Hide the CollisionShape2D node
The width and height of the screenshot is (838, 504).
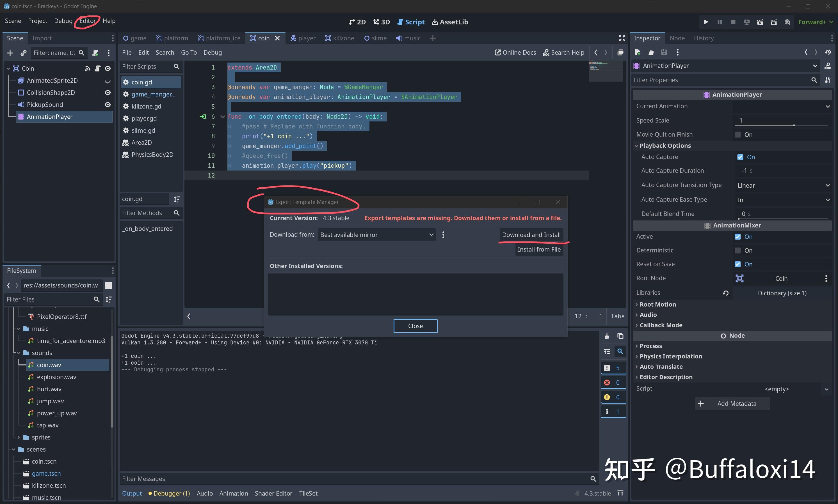coord(108,92)
